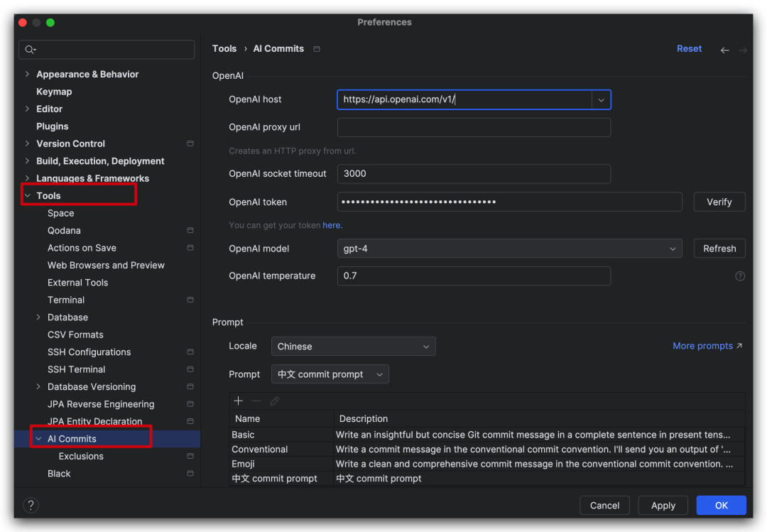
Task: Select the Conventional prompt row
Action: click(486, 450)
